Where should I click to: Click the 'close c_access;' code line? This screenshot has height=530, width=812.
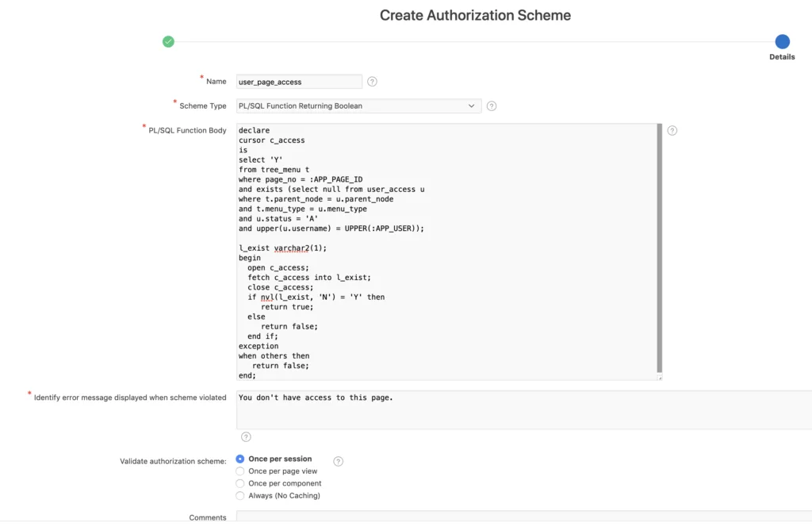[280, 287]
